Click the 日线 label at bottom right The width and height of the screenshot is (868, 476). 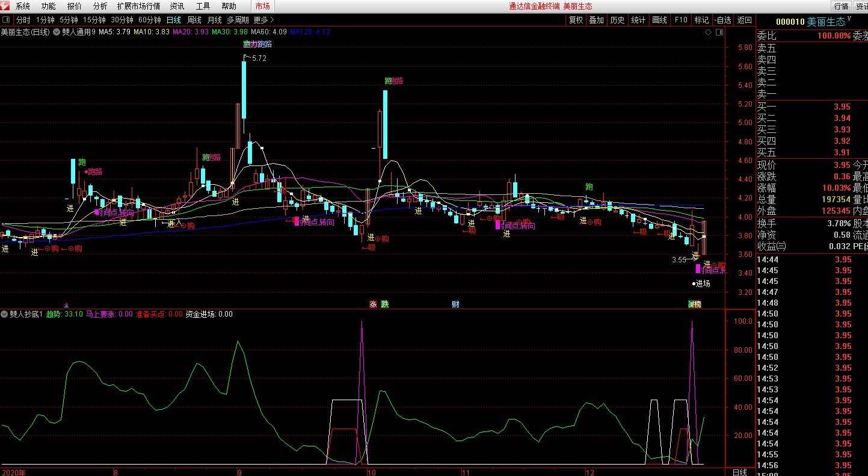click(739, 472)
